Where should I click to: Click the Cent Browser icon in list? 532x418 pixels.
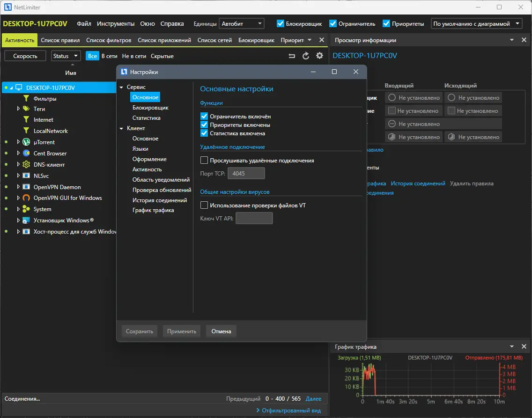[26, 154]
